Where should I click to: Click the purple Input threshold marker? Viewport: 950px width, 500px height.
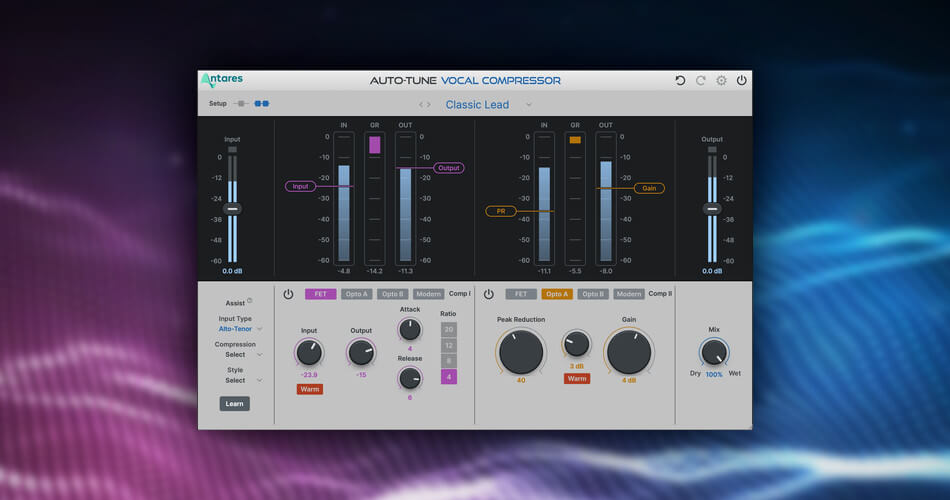(301, 186)
